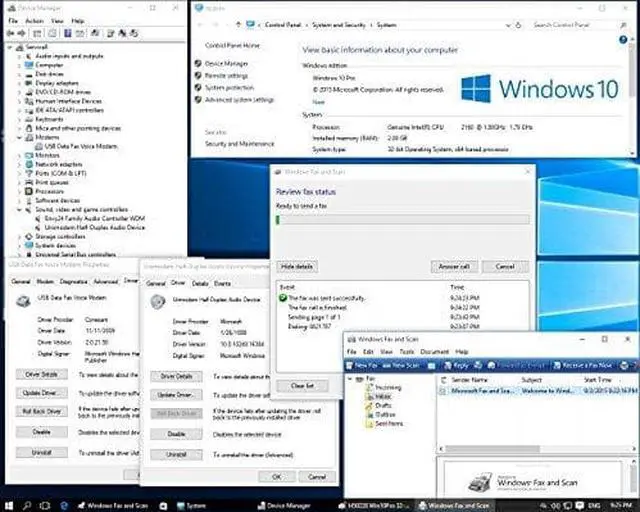Open Device Manager View menu
The image size is (640, 512).
pos(57,21)
